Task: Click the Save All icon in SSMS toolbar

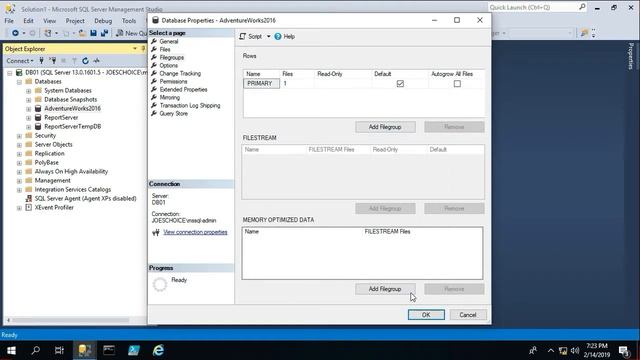Action: click(x=104, y=33)
